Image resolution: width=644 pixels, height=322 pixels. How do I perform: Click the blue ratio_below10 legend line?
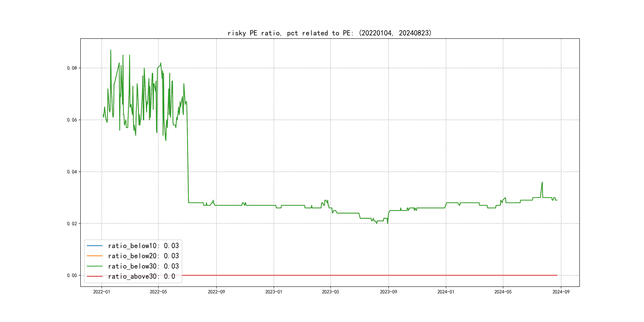click(x=94, y=246)
